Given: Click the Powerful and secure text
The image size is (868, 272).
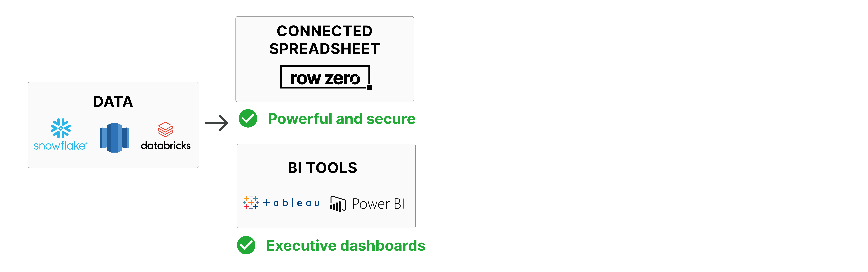Looking at the screenshot, I should click(341, 119).
